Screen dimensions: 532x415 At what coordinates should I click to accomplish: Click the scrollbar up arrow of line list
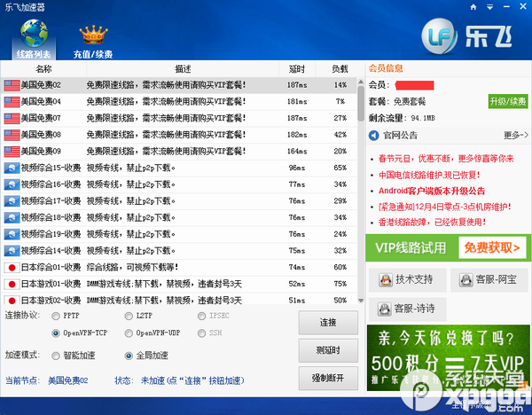pos(361,82)
